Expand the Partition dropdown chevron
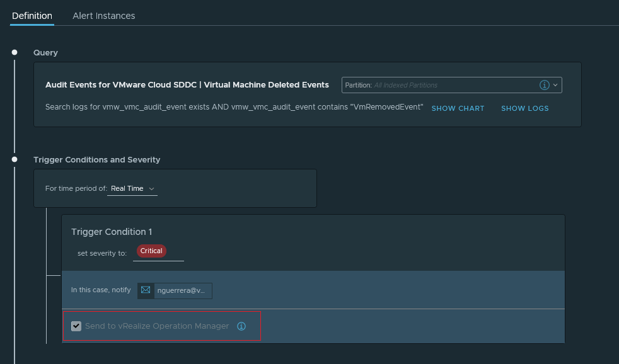The image size is (619, 364). pyautogui.click(x=555, y=85)
